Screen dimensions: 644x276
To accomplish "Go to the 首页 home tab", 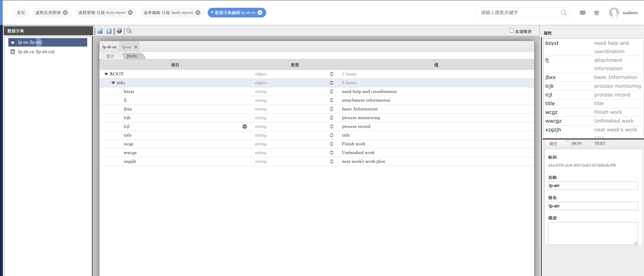I will (21, 13).
